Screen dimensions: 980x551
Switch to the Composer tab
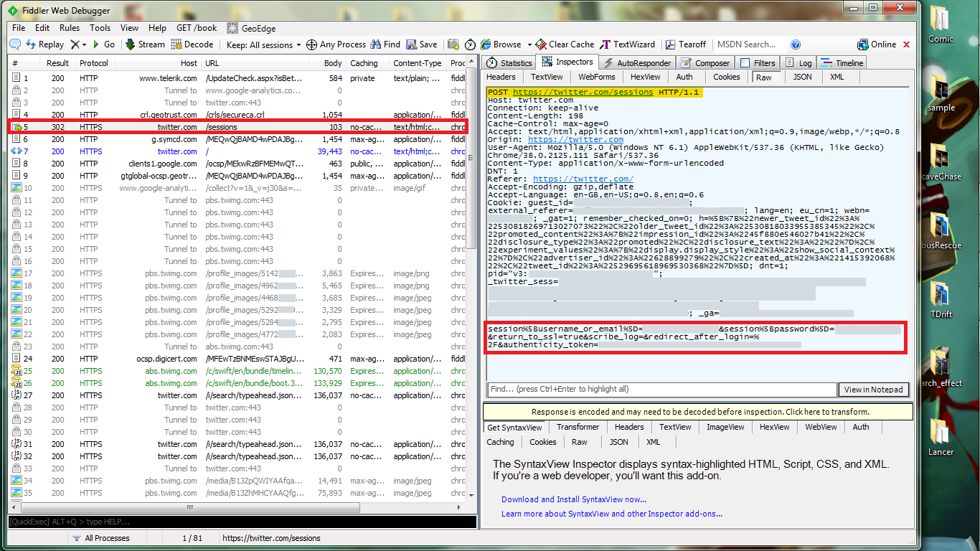(705, 63)
